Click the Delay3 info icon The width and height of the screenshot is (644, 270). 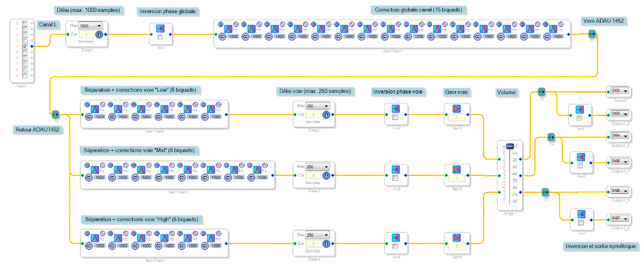point(326,174)
